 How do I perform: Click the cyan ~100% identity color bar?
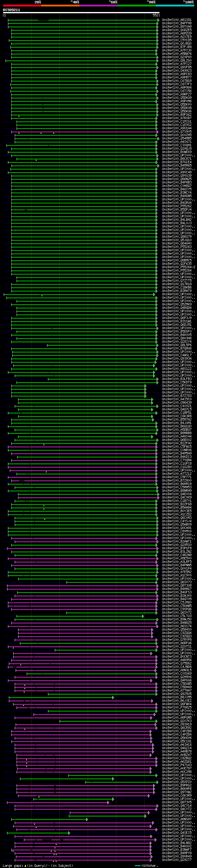(x=175, y=6)
